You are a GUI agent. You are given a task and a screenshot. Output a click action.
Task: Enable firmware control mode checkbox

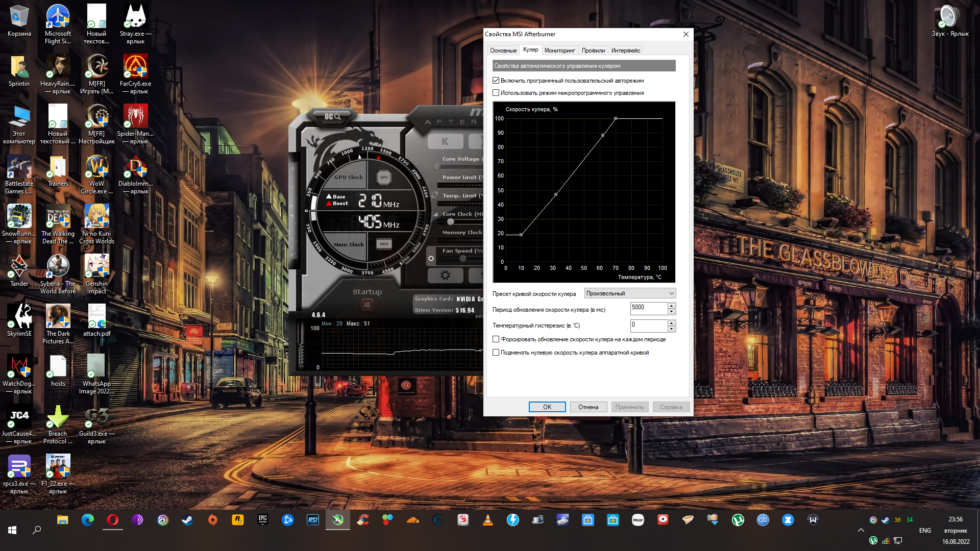[x=496, y=93]
